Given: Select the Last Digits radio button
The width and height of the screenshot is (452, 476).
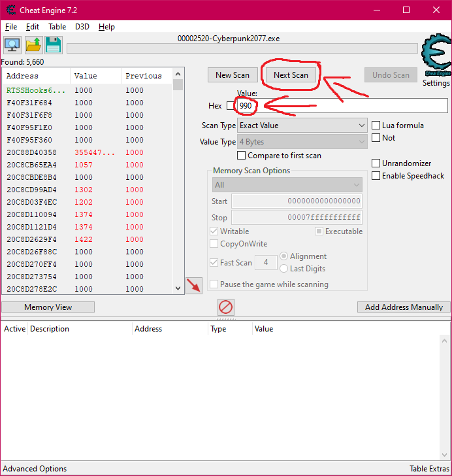Looking at the screenshot, I should pyautogui.click(x=283, y=268).
